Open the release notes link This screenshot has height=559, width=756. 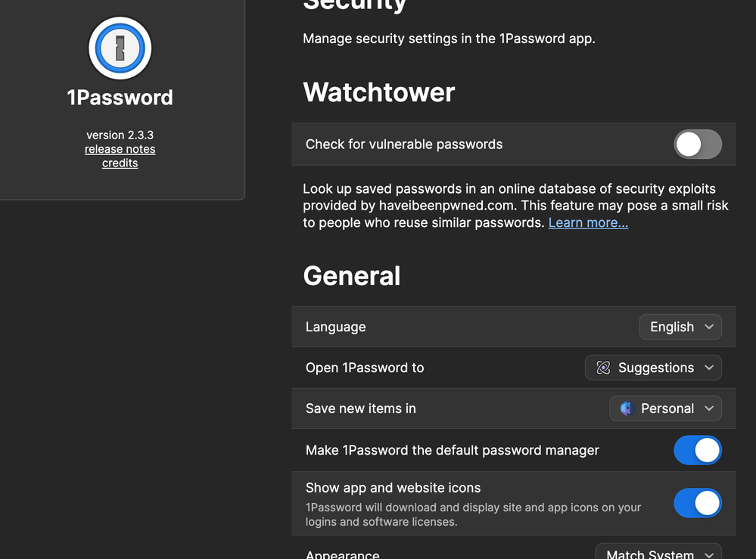[120, 149]
